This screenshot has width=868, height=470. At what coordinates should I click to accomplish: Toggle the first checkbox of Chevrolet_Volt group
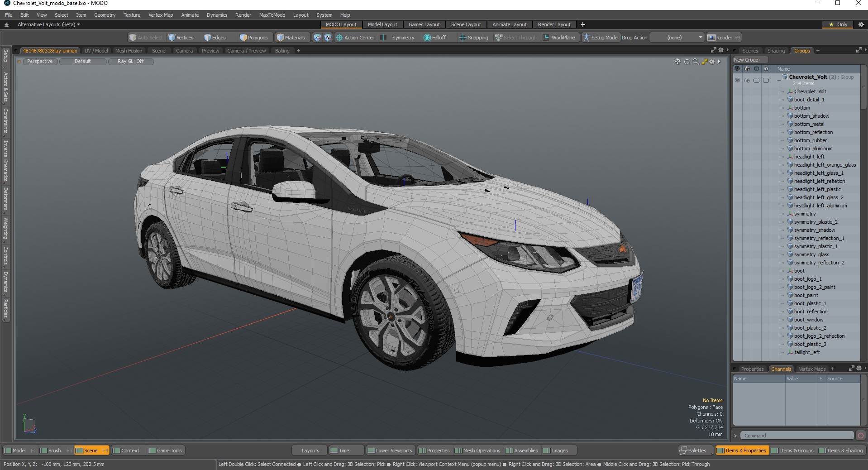click(x=756, y=80)
